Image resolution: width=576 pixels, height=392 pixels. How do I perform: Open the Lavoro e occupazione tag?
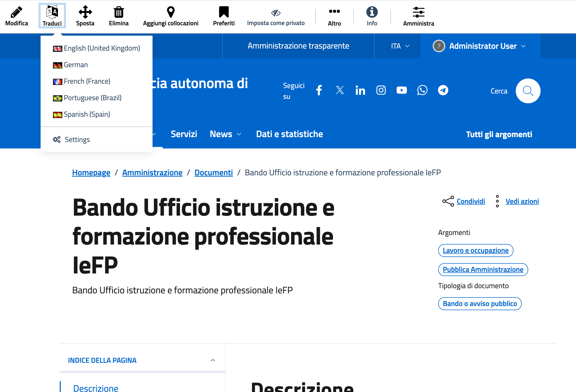point(475,250)
